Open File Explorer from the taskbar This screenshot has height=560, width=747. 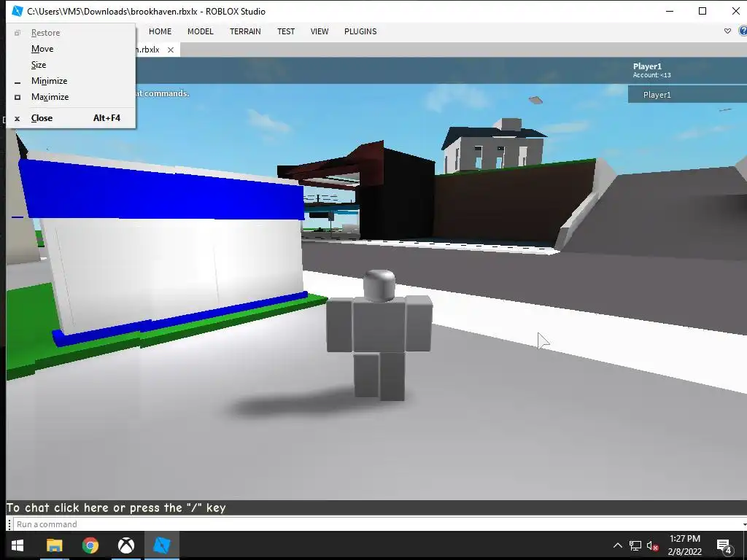pos(54,545)
